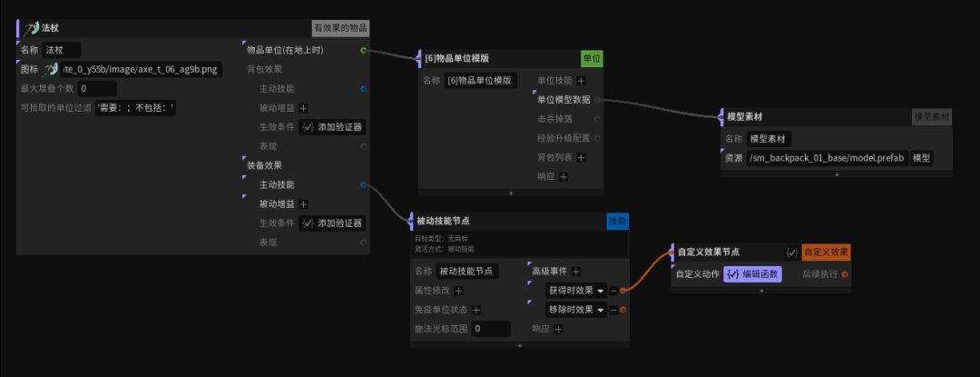Screen dimensions: 980x377
Task: Click the 击杀掉落 output port
Action: coord(597,119)
